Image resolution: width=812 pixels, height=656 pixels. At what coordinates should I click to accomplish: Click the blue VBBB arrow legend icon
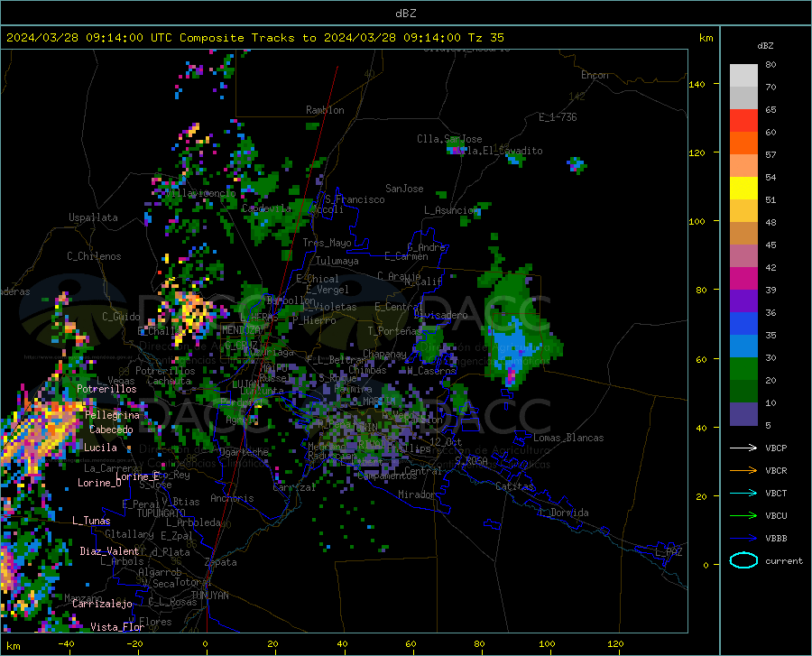pyautogui.click(x=743, y=539)
